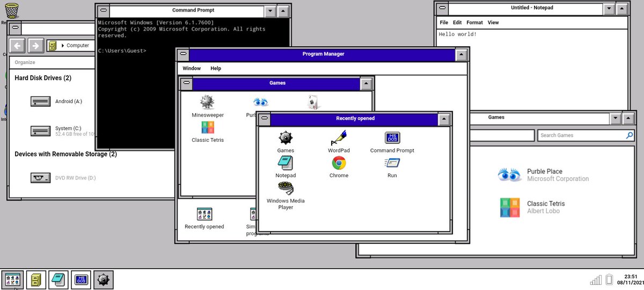Open Notepad window control menu box
The image size is (644, 290).
pyautogui.click(x=442, y=8)
